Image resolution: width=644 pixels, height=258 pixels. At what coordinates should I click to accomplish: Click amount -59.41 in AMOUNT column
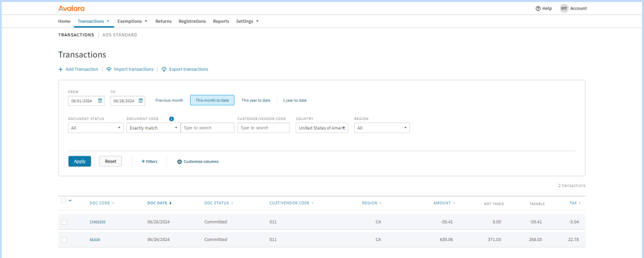click(x=446, y=222)
